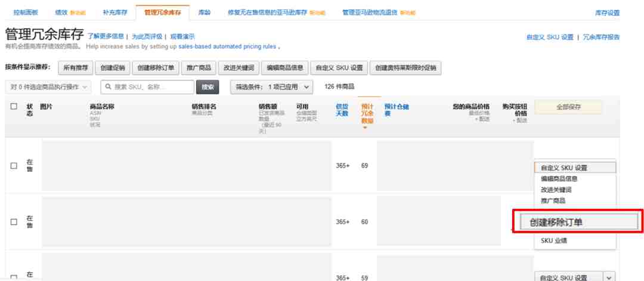Click the 126 件商品 count text
The height and width of the screenshot is (281, 644).
[339, 87]
